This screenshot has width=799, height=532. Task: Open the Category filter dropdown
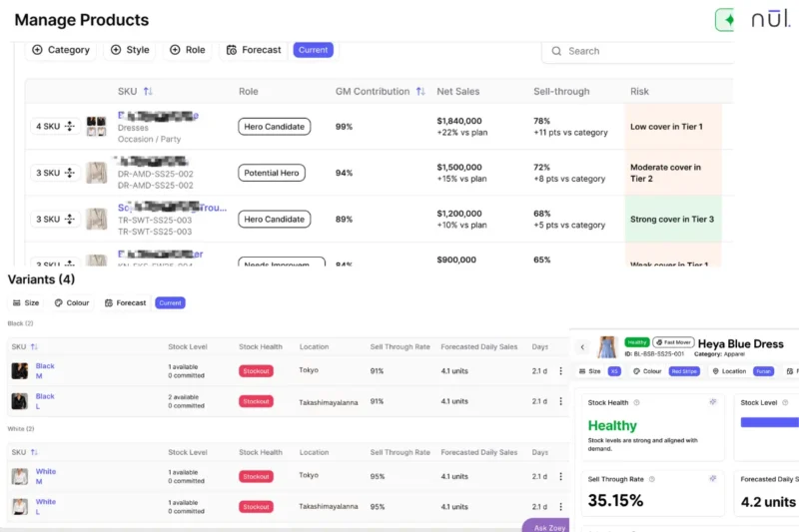(x=61, y=49)
